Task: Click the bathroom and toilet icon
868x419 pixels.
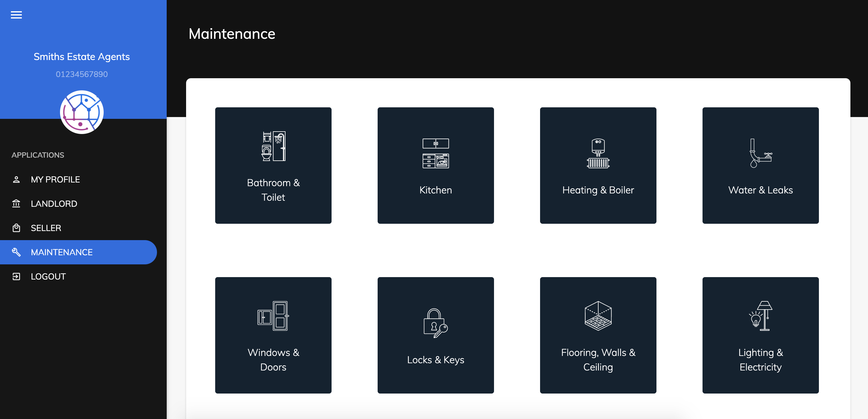Action: [273, 146]
